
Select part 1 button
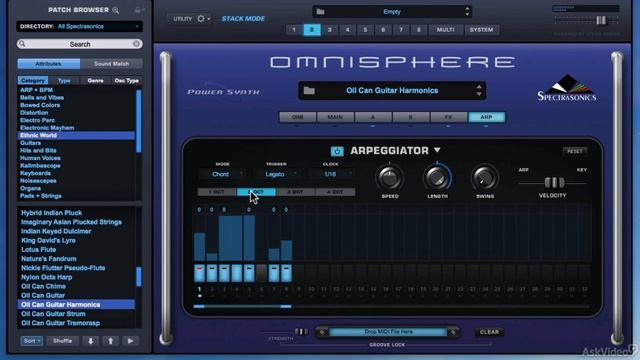point(293,30)
